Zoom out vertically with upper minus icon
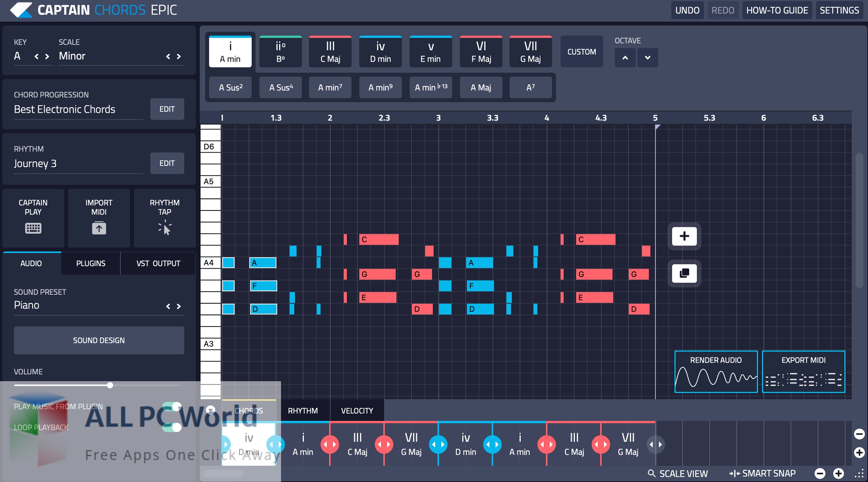 coord(859,434)
